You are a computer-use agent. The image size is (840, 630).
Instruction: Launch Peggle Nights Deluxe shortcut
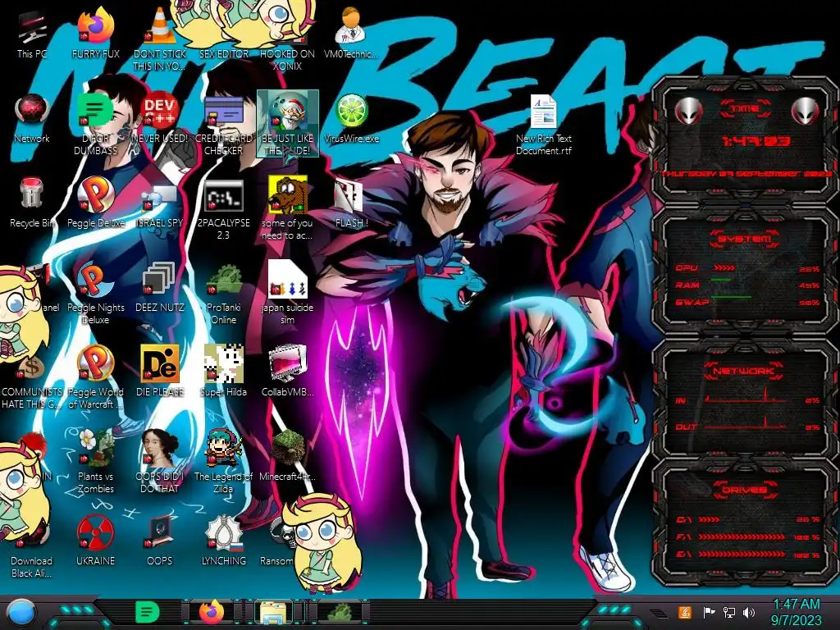95,294
